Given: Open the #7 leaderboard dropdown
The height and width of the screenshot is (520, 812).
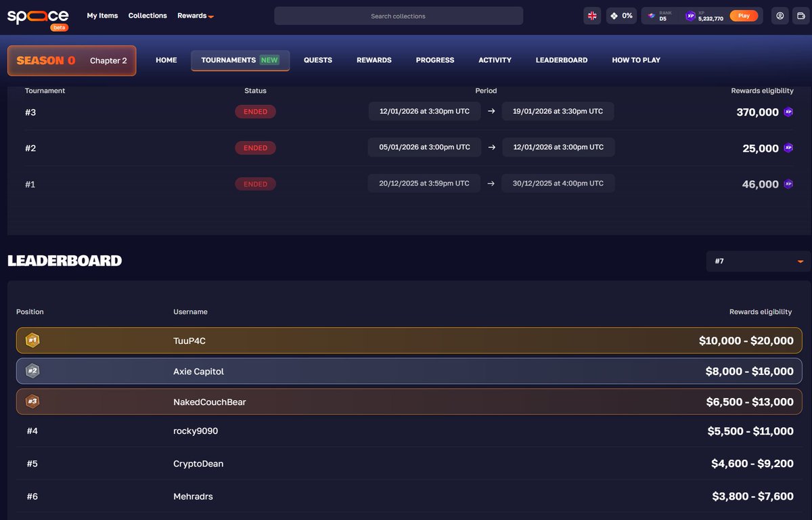Looking at the screenshot, I should pos(757,261).
